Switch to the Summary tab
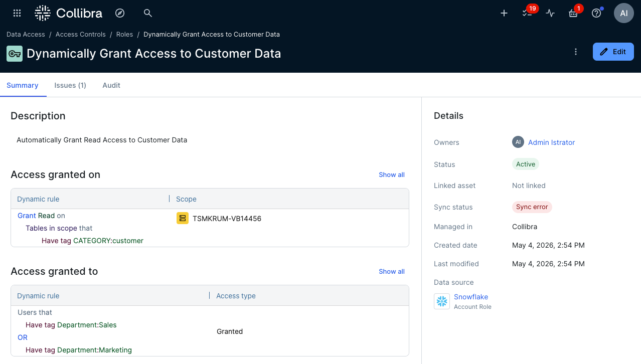 23,85
